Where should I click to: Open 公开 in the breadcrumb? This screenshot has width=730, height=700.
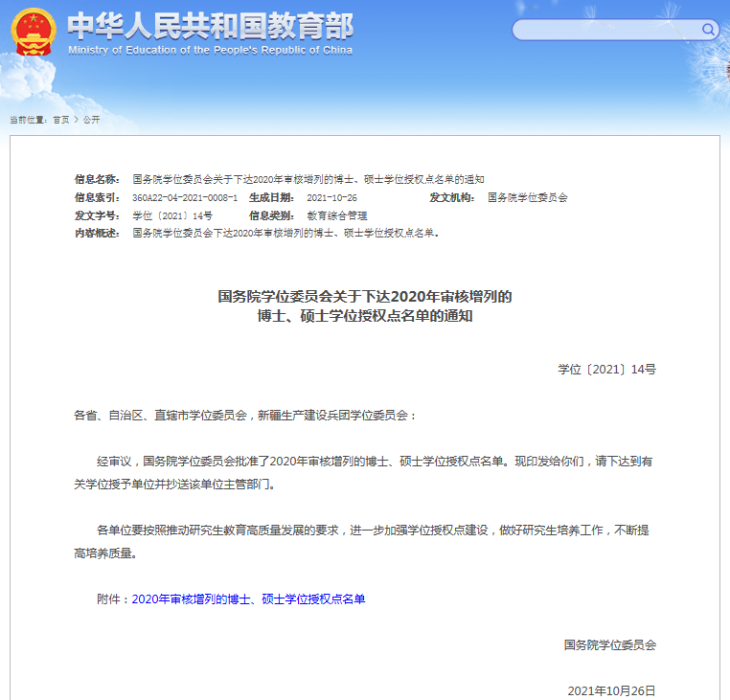pyautogui.click(x=91, y=120)
